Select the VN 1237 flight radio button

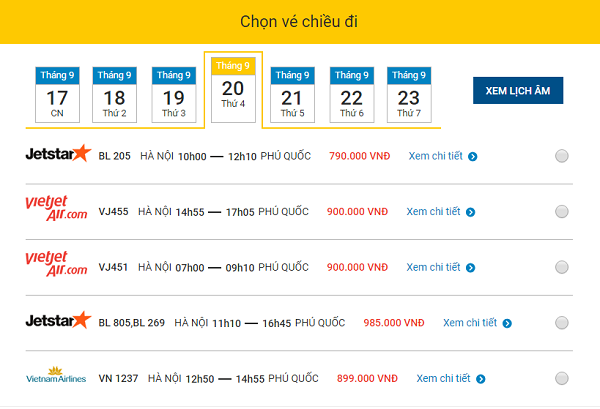click(x=562, y=378)
